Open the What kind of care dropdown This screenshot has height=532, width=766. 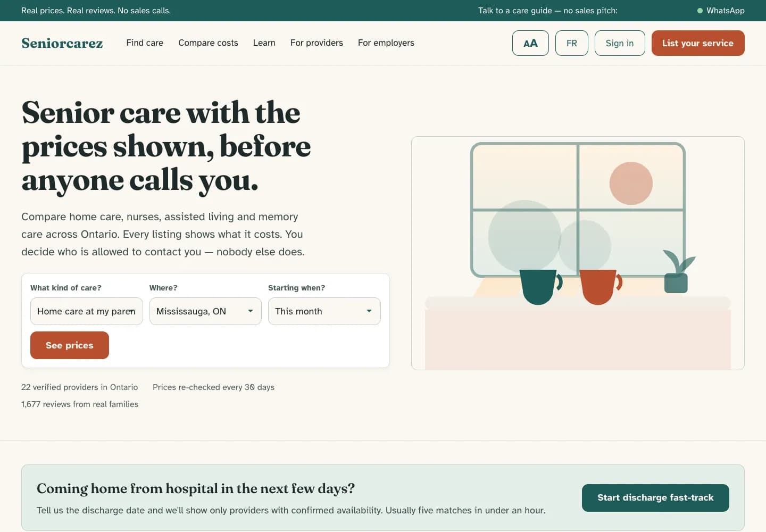87,311
